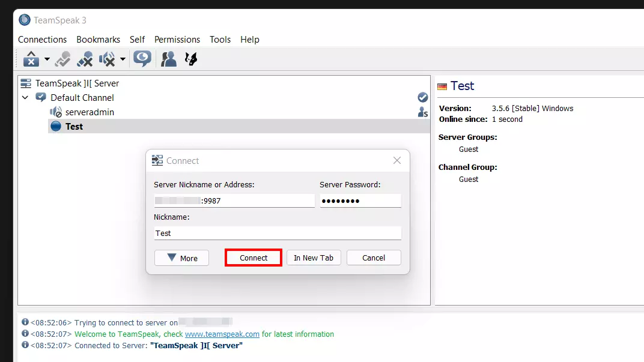Click the blue status circle beside Test
The width and height of the screenshot is (644, 362).
[56, 127]
